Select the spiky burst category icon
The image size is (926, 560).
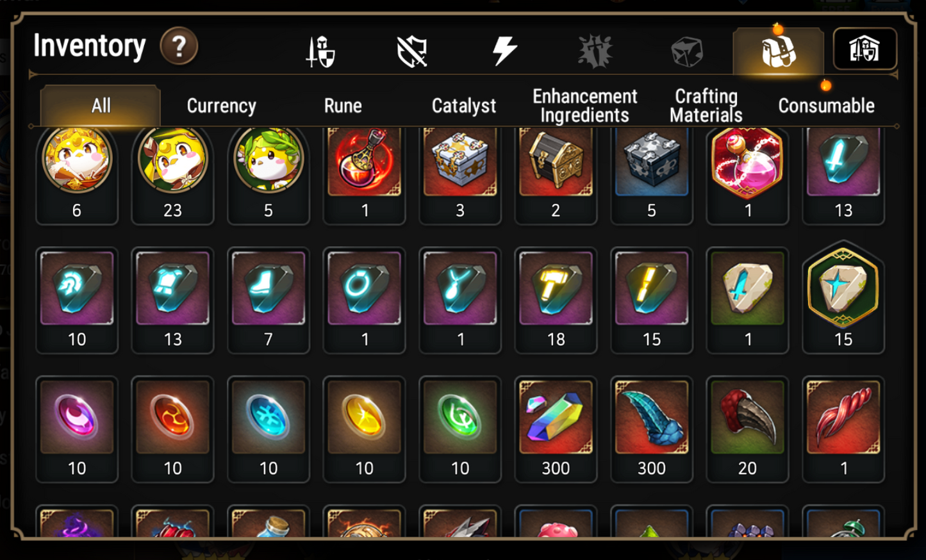(x=595, y=51)
